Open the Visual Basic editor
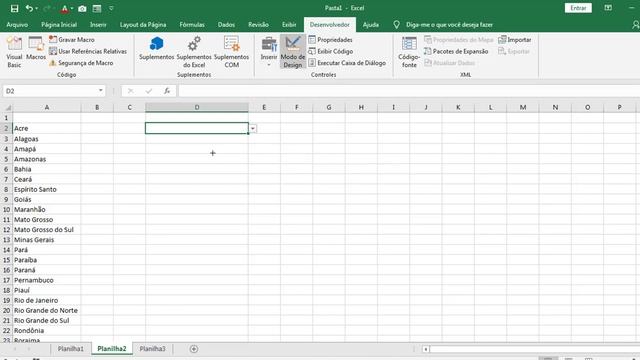 [14, 52]
